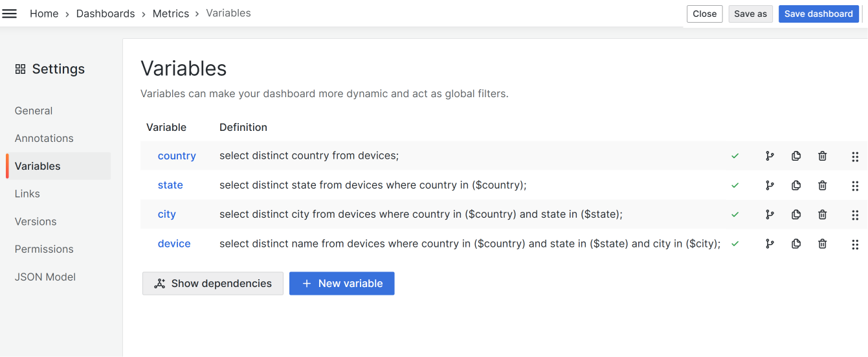Click the device variable definition text
The height and width of the screenshot is (357, 868).
click(x=469, y=244)
